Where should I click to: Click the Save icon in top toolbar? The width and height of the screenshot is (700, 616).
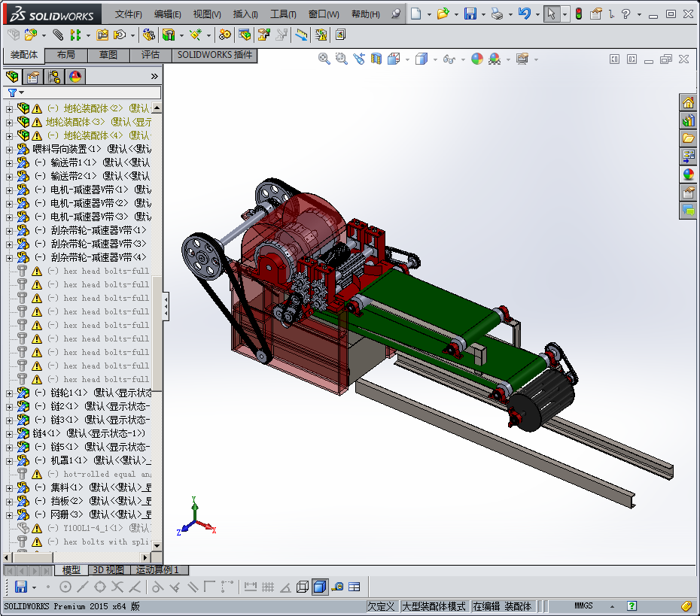point(470,14)
